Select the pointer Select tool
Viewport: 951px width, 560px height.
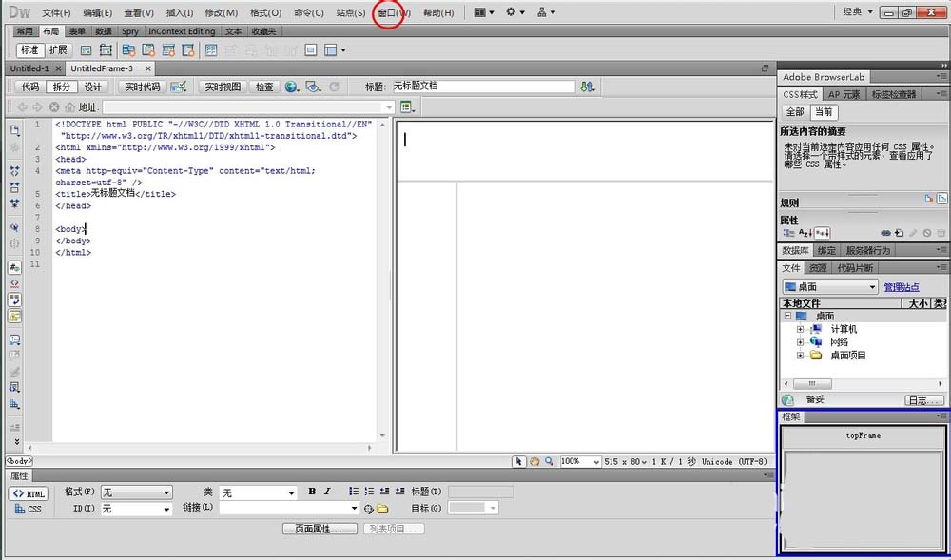click(519, 461)
